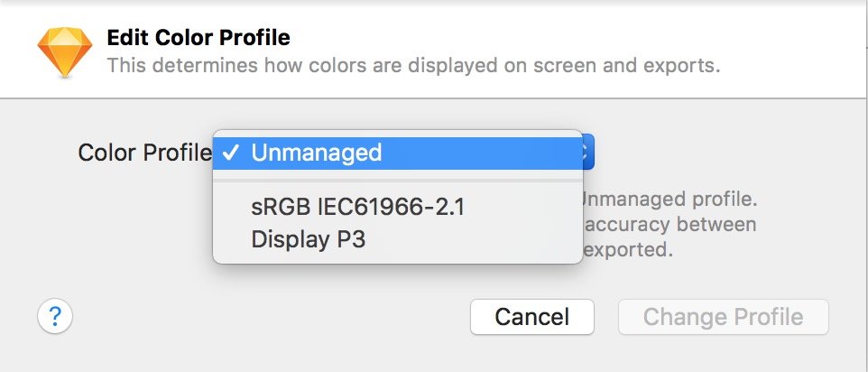
Task: Click the Color Profile label
Action: pos(144,153)
